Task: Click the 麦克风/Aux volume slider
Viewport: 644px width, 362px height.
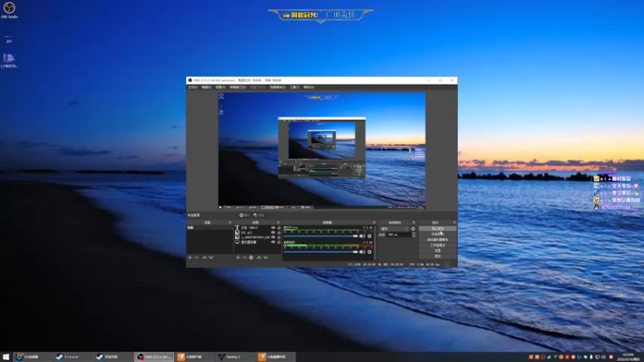Action: point(320,236)
